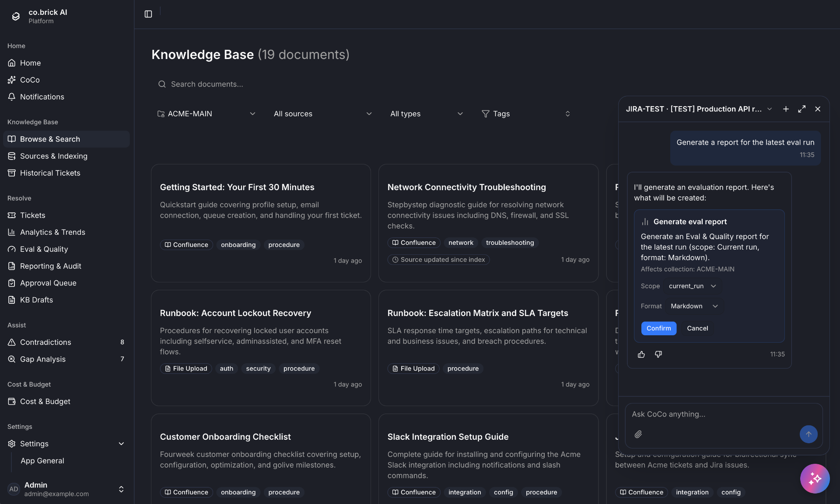Send the message with arrow button

(808, 434)
